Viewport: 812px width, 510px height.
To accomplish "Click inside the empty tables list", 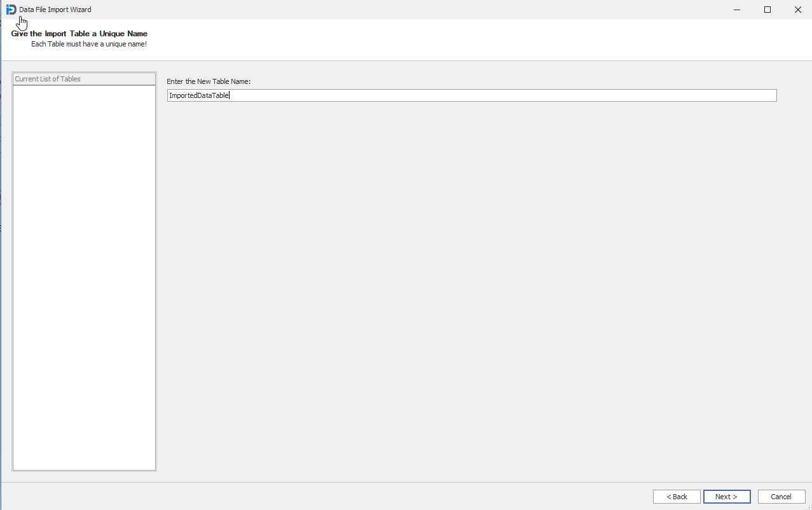I will [x=84, y=273].
